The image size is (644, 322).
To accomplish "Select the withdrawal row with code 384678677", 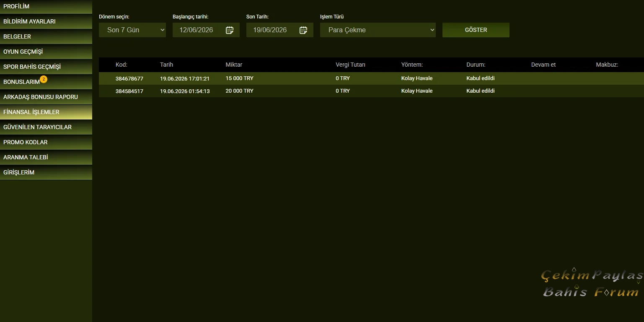I will (x=371, y=78).
